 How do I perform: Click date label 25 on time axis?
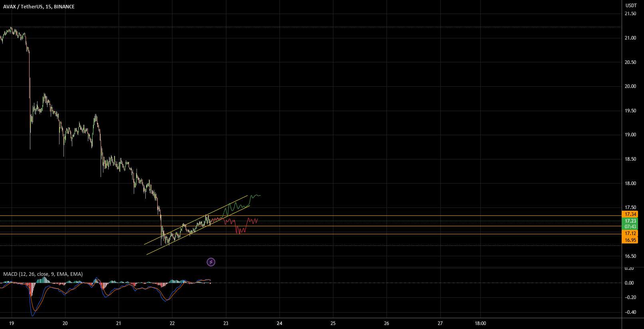[x=333, y=323]
